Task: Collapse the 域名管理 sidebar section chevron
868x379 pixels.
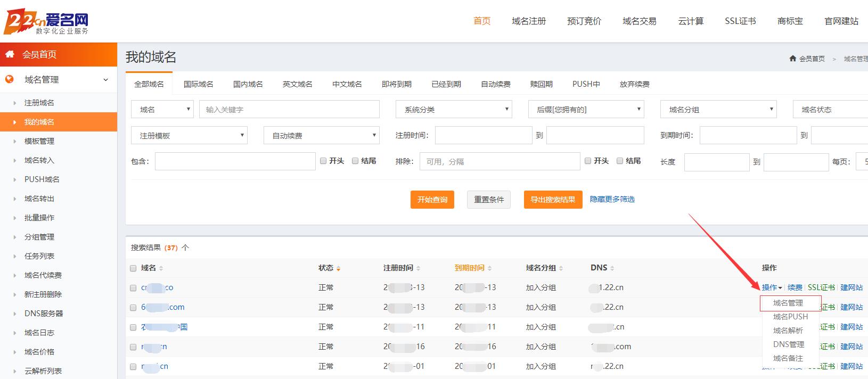Action: (105, 80)
